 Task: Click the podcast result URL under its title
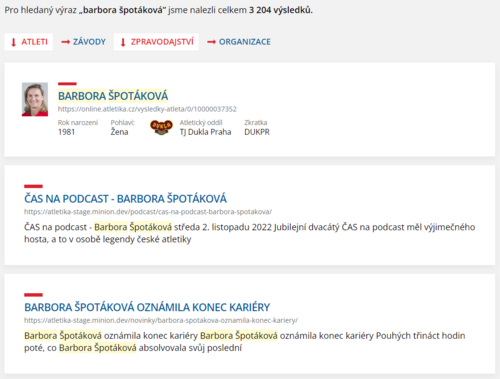(x=148, y=212)
